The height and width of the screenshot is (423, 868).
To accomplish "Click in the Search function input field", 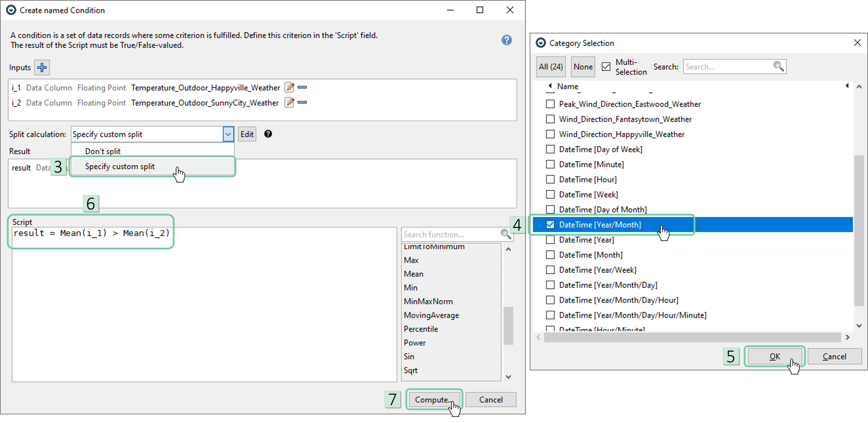I will click(x=450, y=234).
